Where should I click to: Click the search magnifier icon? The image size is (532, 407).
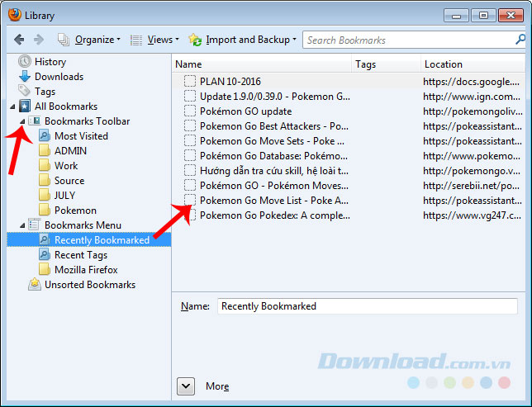(x=520, y=40)
